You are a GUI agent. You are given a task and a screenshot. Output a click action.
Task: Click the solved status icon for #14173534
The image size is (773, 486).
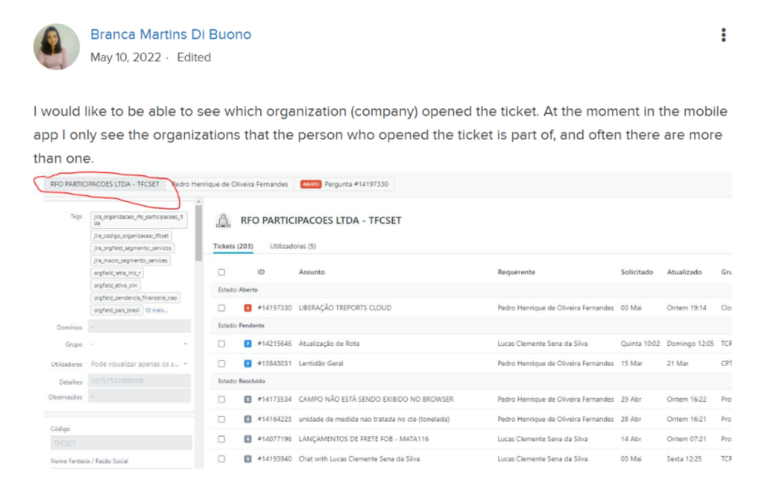tap(248, 399)
